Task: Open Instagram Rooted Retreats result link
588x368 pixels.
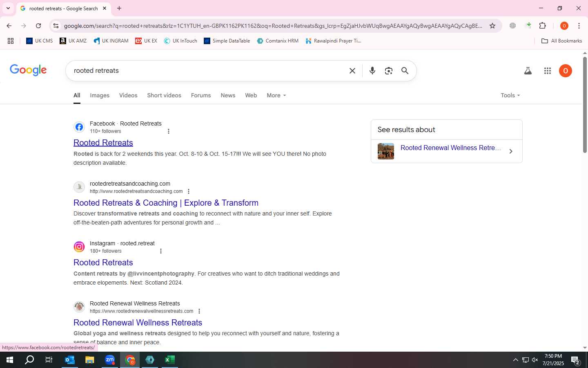Action: (x=103, y=263)
